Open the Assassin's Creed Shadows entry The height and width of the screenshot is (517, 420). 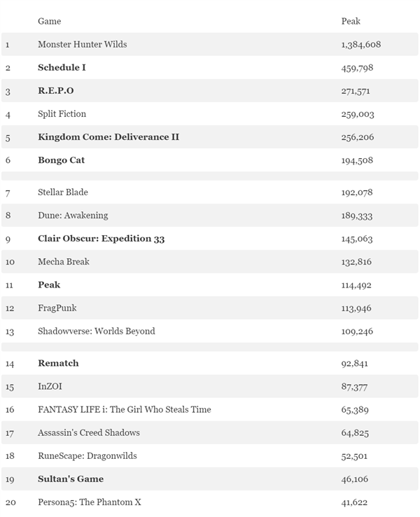(x=88, y=432)
